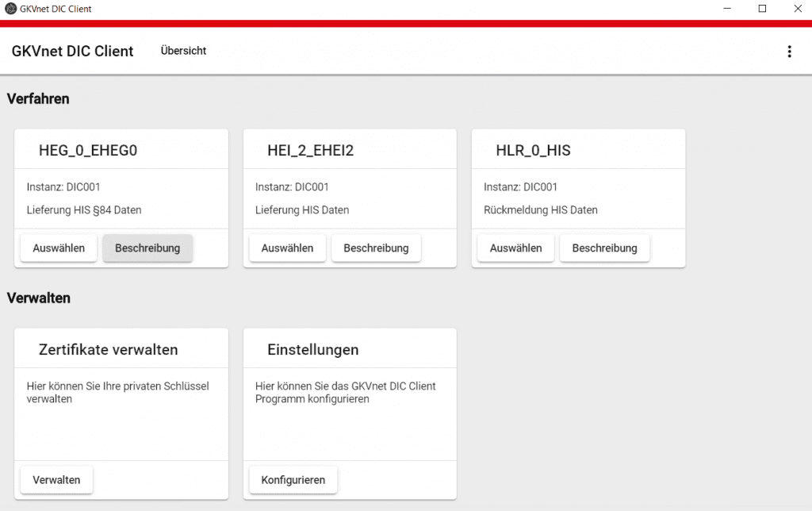
Task: Click the HLR_0_HIS card title
Action: coord(534,150)
